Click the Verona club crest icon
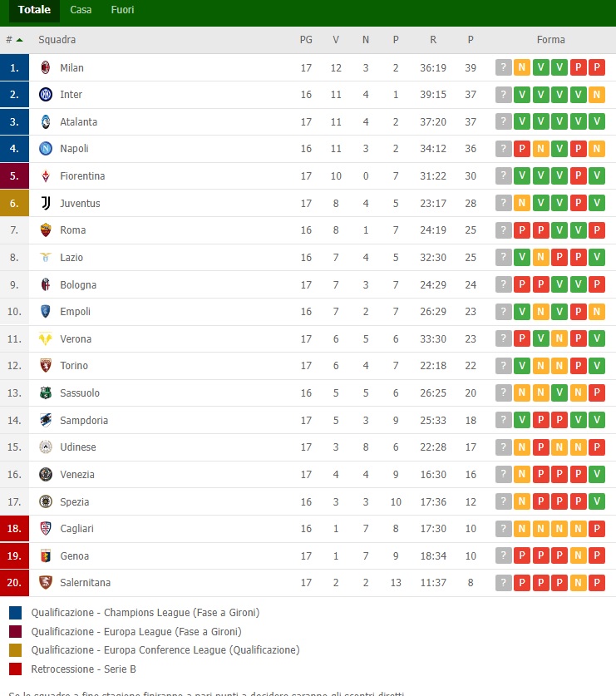The width and height of the screenshot is (616, 696). tap(46, 338)
